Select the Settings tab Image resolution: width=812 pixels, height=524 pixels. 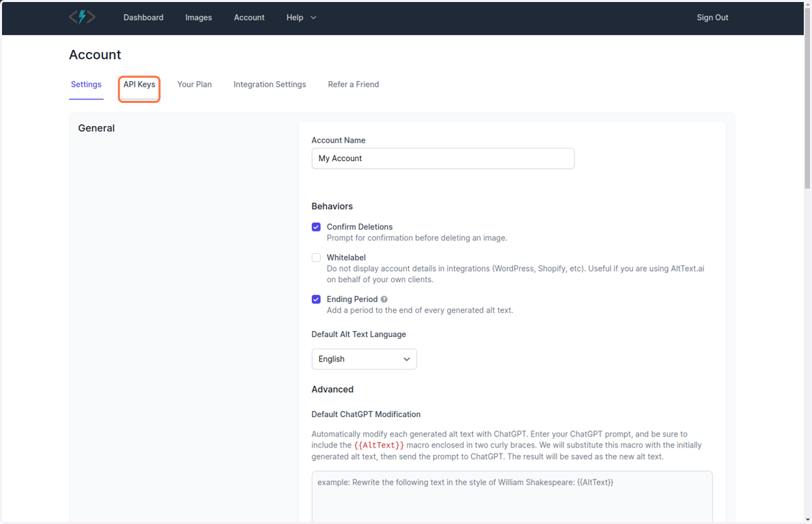point(86,85)
